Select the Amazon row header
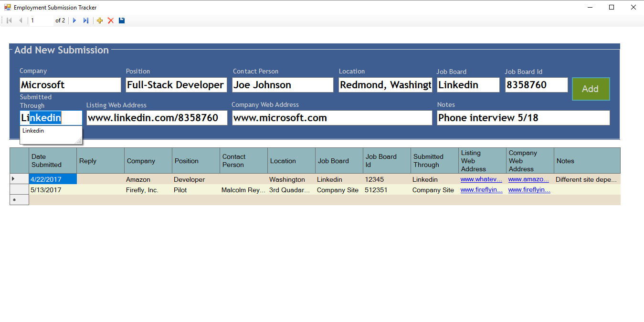The height and width of the screenshot is (322, 644). 20,179
